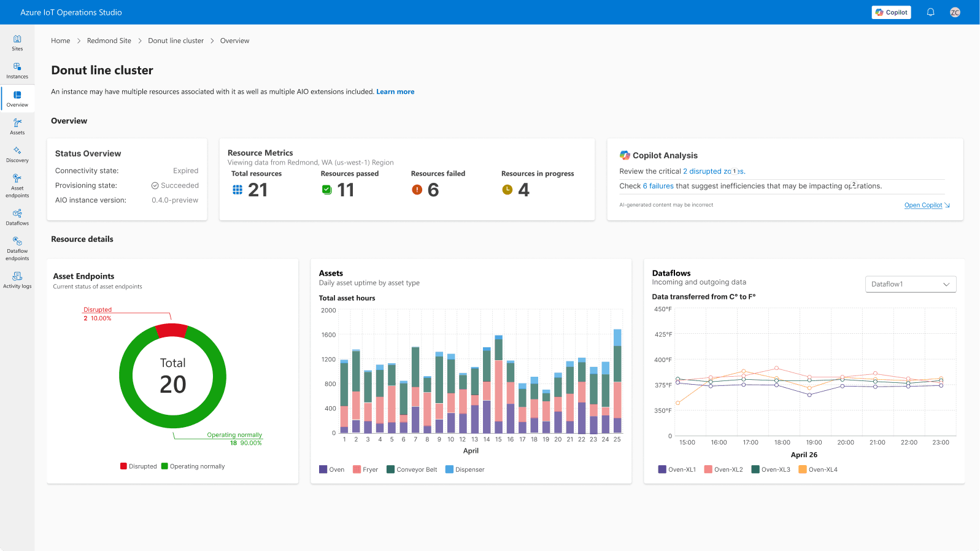This screenshot has height=551, width=980.
Task: Navigate to Donut line cluster breadcrumb
Action: pyautogui.click(x=176, y=40)
